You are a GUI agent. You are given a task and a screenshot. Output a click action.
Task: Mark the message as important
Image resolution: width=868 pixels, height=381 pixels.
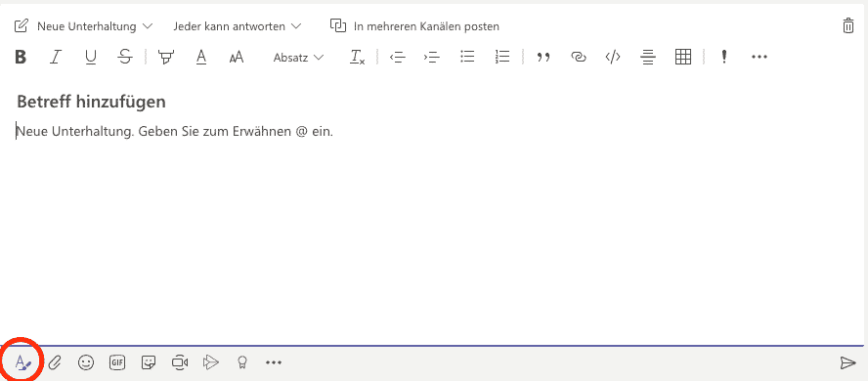coord(723,57)
